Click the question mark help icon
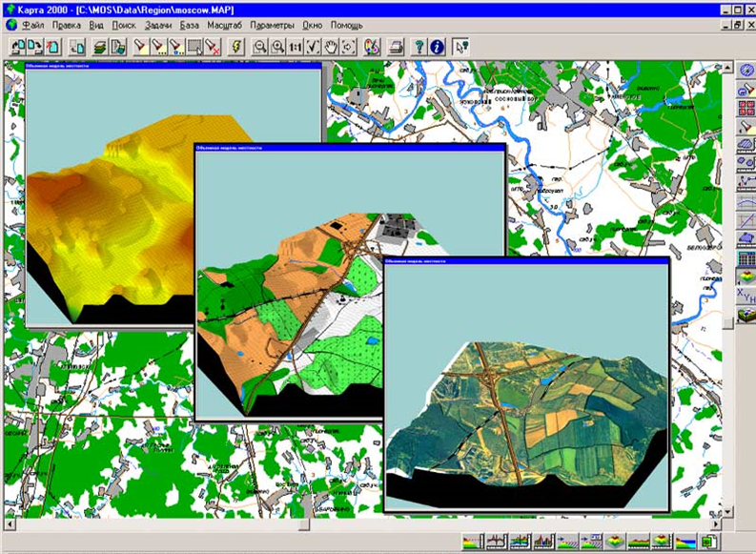756x554 pixels. [419, 46]
